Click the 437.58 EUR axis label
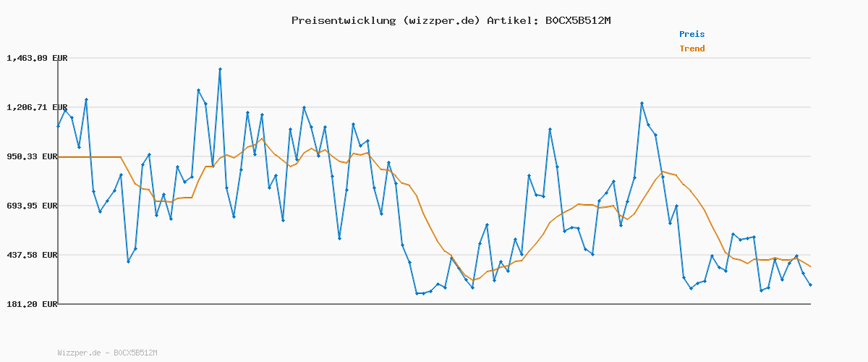Image resolution: width=868 pixels, height=362 pixels. click(32, 255)
